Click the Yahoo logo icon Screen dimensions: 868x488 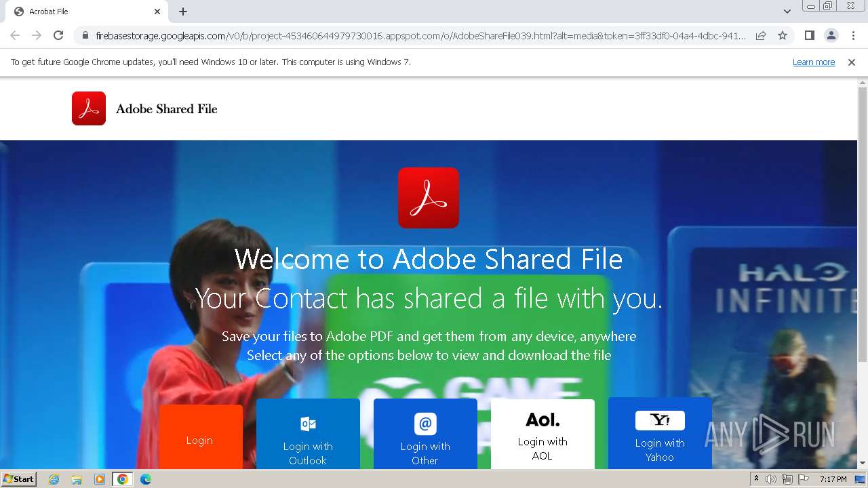[x=660, y=420]
